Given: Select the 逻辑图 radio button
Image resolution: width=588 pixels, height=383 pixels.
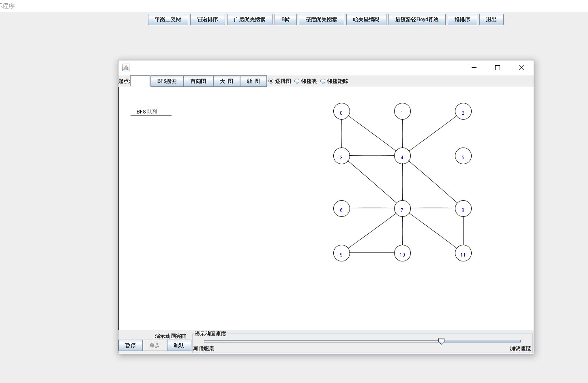Looking at the screenshot, I should (x=271, y=81).
